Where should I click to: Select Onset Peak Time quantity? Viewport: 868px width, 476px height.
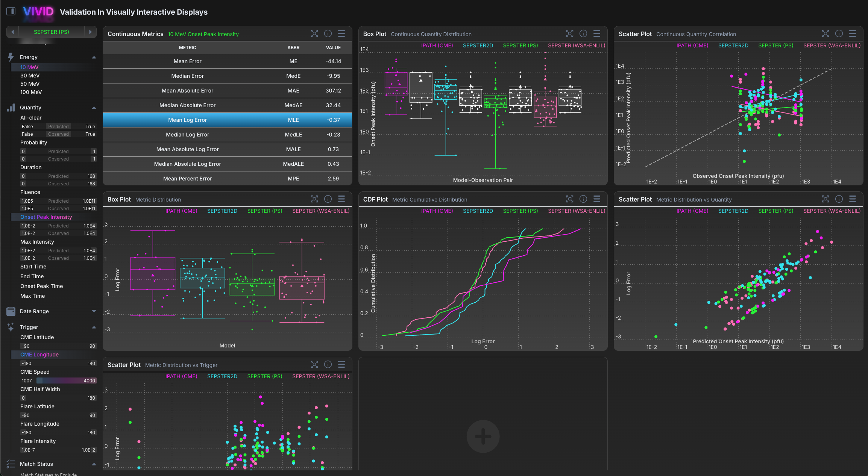pyautogui.click(x=41, y=286)
